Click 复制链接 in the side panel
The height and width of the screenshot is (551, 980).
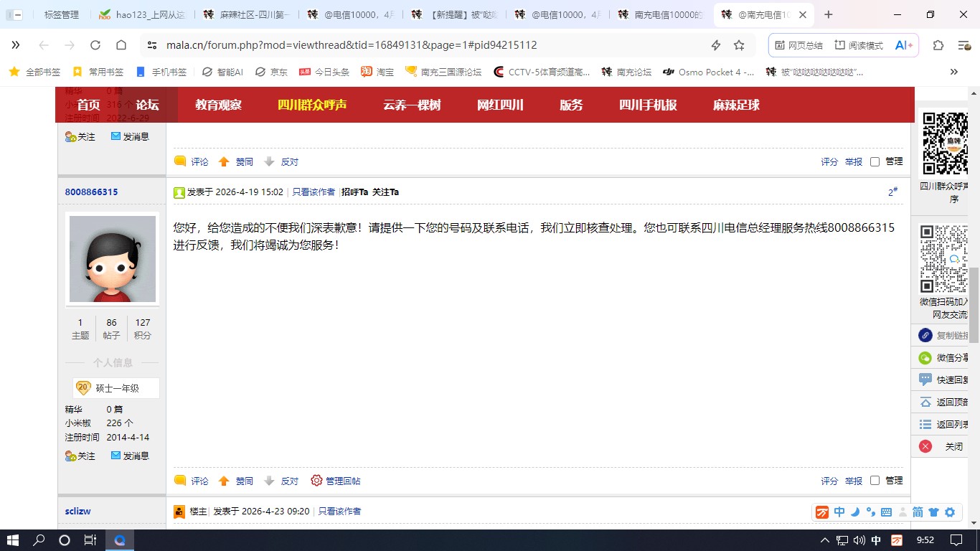[x=943, y=335]
